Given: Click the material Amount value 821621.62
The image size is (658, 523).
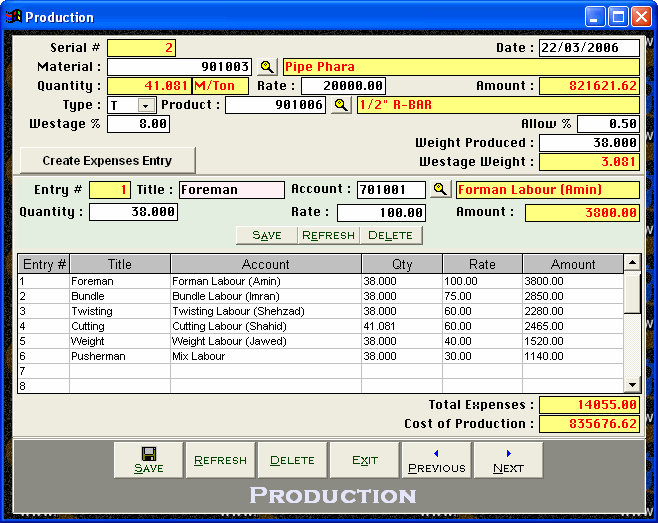Looking at the screenshot, I should [x=589, y=86].
